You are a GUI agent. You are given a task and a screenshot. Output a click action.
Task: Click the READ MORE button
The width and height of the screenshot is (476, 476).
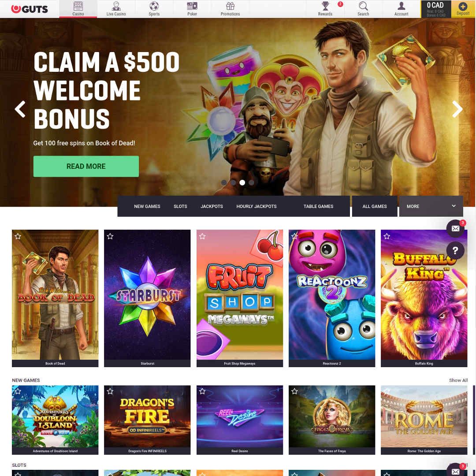point(86,166)
